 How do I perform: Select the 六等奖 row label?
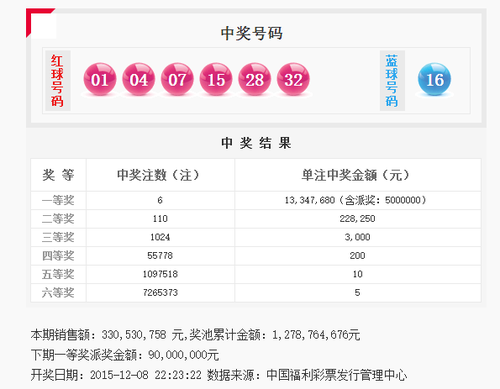point(58,293)
